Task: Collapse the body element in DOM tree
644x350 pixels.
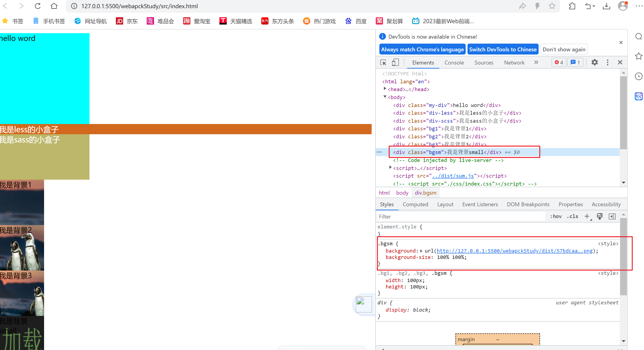Action: point(385,97)
